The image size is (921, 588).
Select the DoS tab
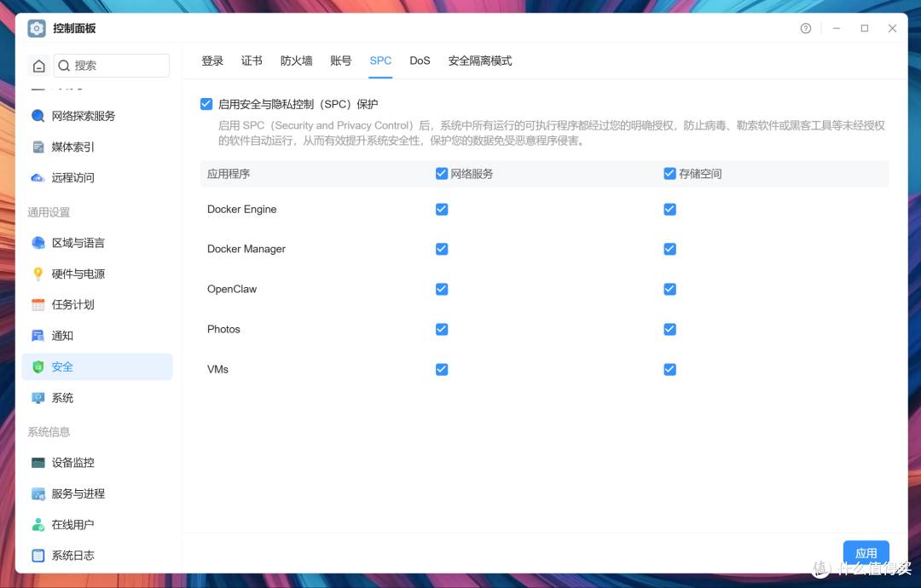pyautogui.click(x=420, y=61)
